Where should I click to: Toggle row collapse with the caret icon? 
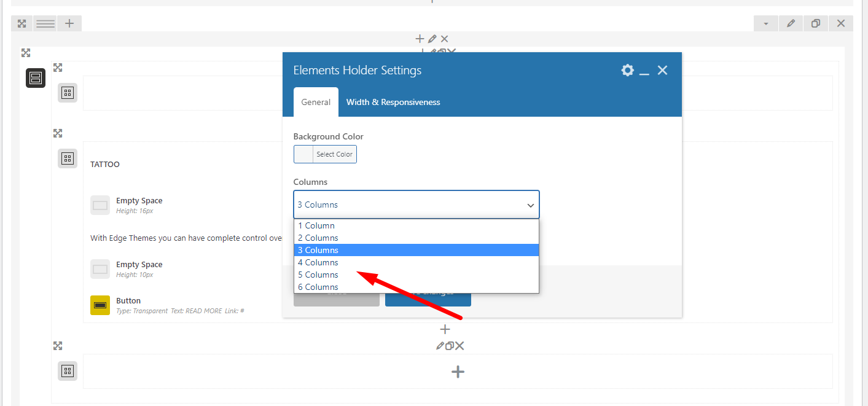click(x=766, y=23)
